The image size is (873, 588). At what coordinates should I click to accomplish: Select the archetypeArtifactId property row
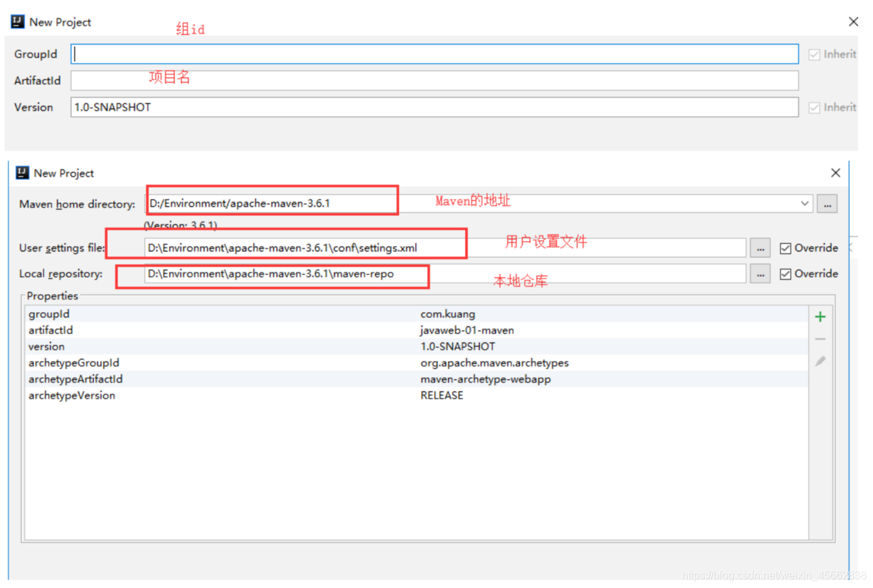(417, 380)
